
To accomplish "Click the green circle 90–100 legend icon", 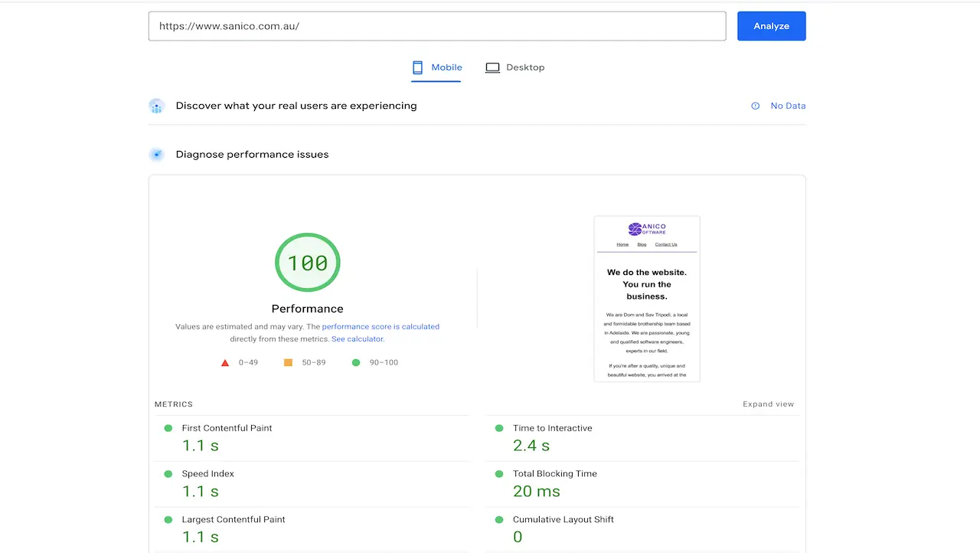I will [355, 362].
